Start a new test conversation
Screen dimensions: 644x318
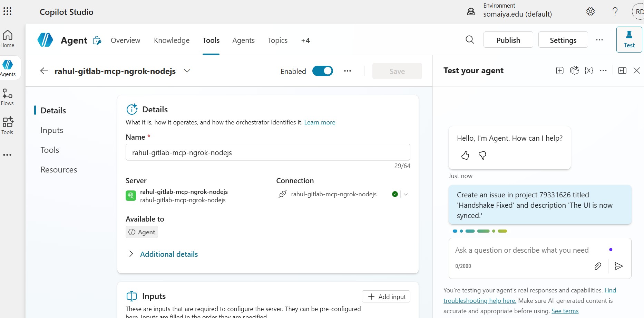click(560, 71)
